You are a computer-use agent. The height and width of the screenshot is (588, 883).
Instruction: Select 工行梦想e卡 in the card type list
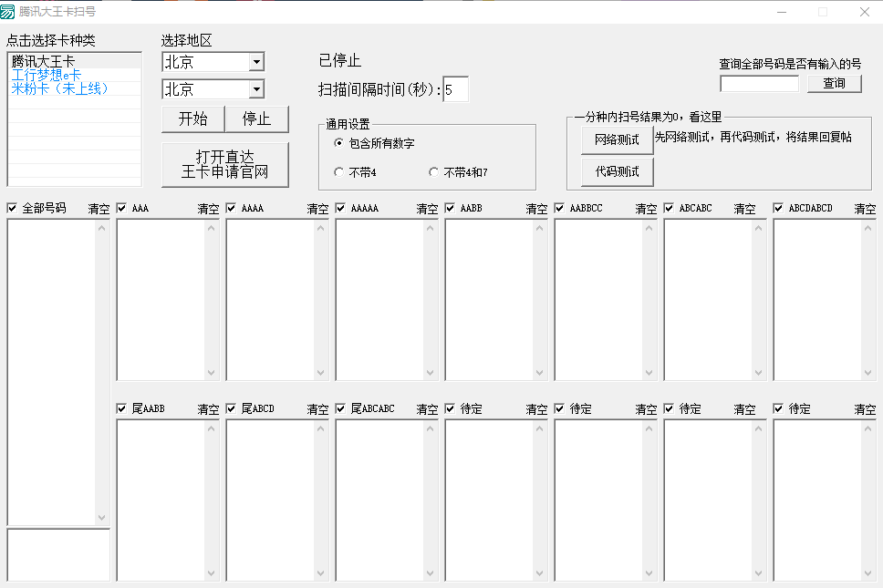pos(74,75)
